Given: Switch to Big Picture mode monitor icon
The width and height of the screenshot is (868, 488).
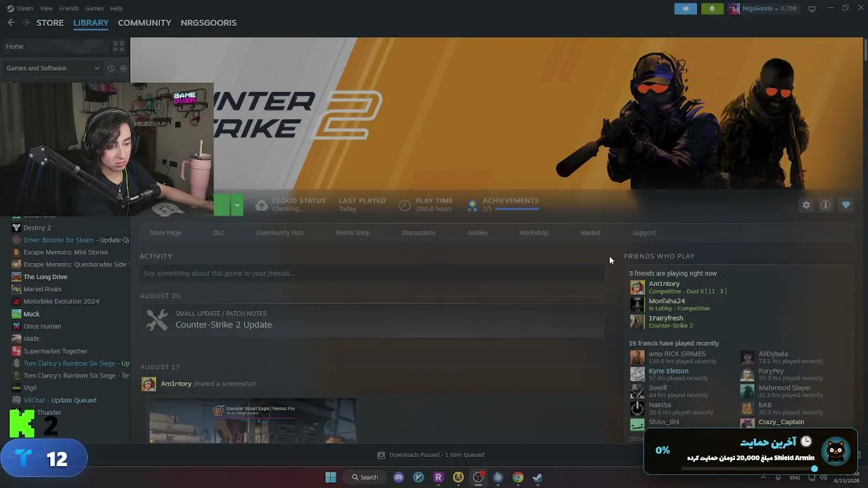Looking at the screenshot, I should pos(812,9).
